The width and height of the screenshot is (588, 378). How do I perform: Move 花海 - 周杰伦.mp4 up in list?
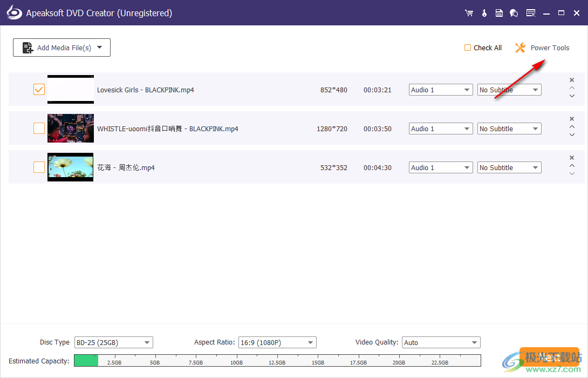(572, 166)
